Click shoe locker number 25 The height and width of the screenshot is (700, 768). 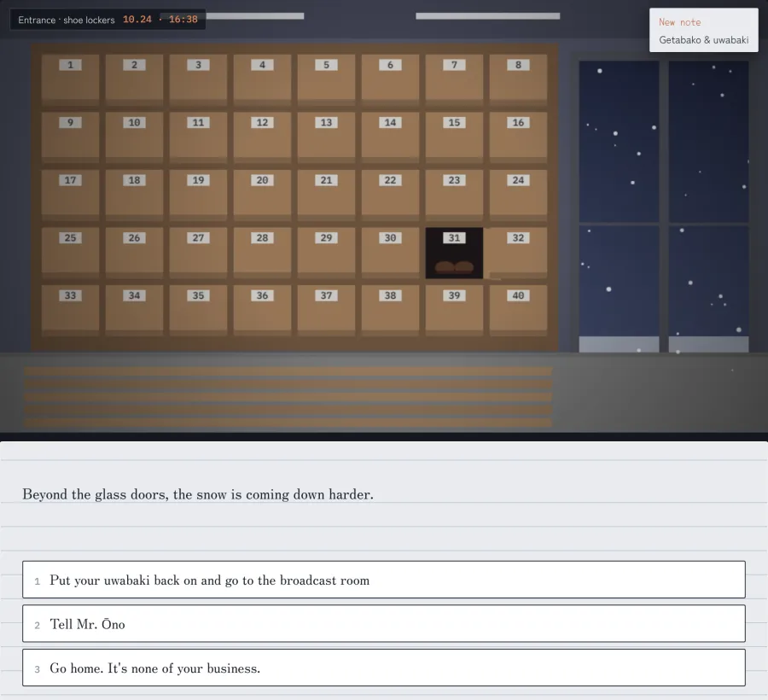(71, 253)
